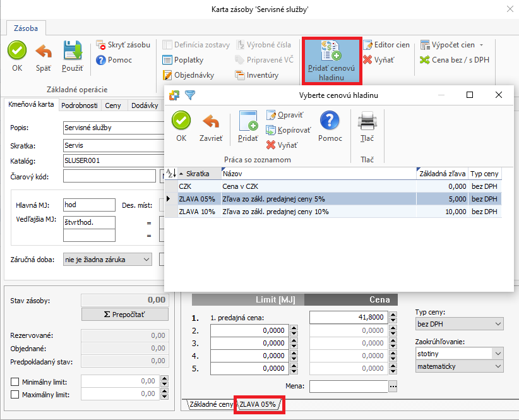The width and height of the screenshot is (519, 420).
Task: Open matematicky rounding dropdown
Action: pyautogui.click(x=460, y=366)
